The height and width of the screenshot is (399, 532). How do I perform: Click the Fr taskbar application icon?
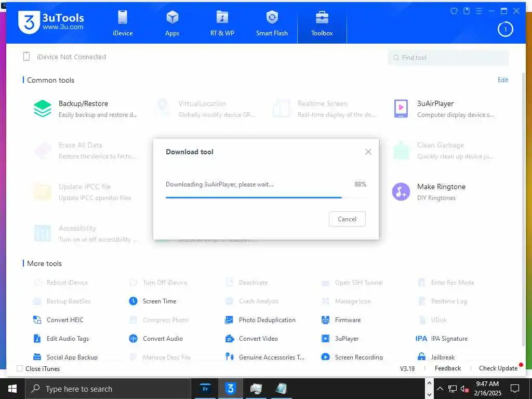pyautogui.click(x=205, y=389)
